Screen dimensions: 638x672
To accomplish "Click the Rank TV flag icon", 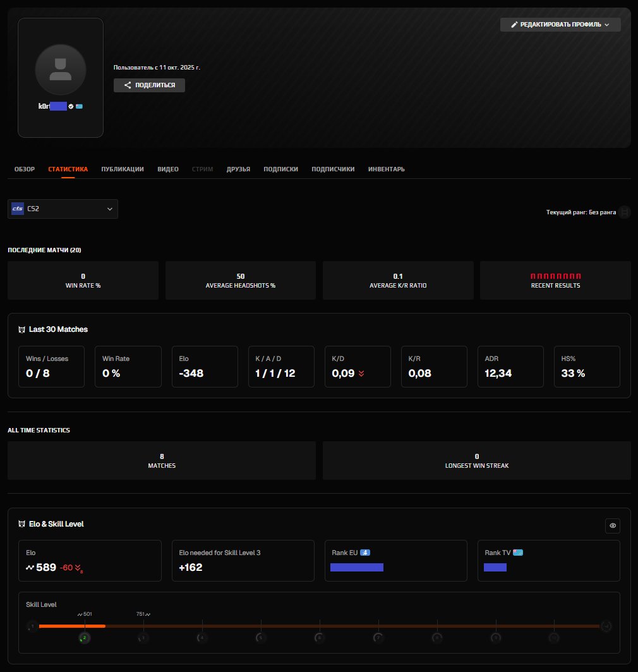I will [518, 553].
